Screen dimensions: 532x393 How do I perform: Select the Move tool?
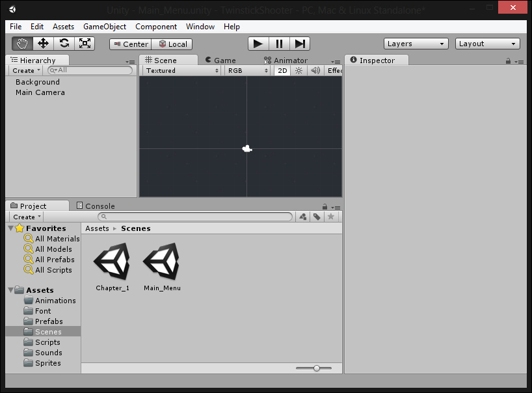click(43, 44)
